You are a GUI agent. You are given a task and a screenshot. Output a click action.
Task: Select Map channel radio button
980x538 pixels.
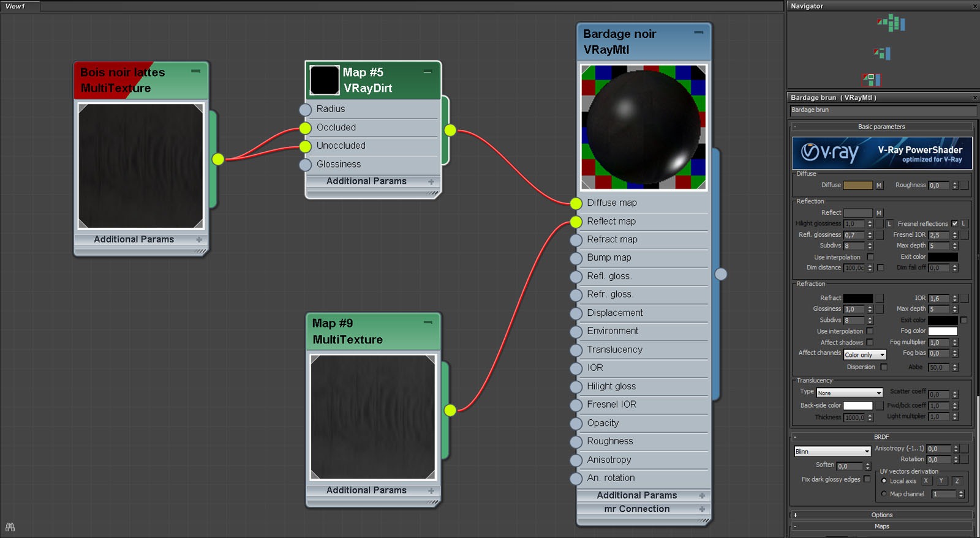coord(884,494)
